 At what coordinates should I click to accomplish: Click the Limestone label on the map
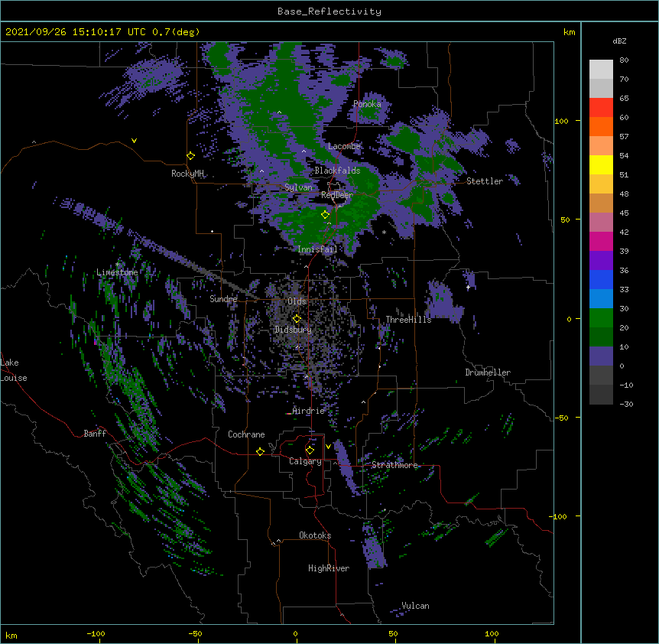tap(117, 272)
